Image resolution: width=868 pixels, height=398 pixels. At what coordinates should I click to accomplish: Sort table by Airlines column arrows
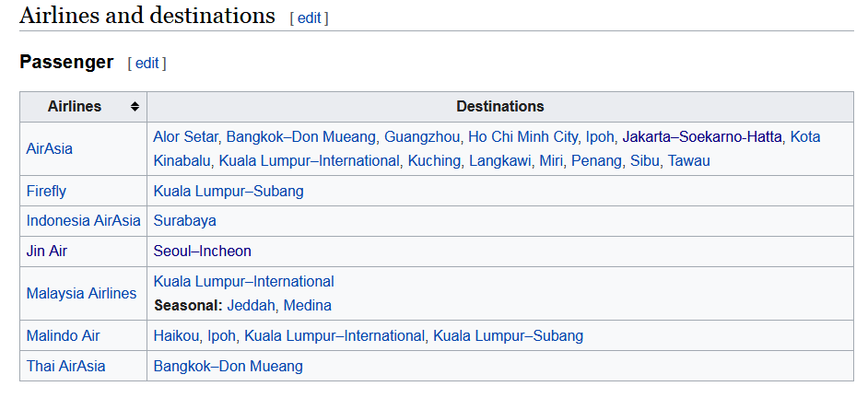coord(135,107)
